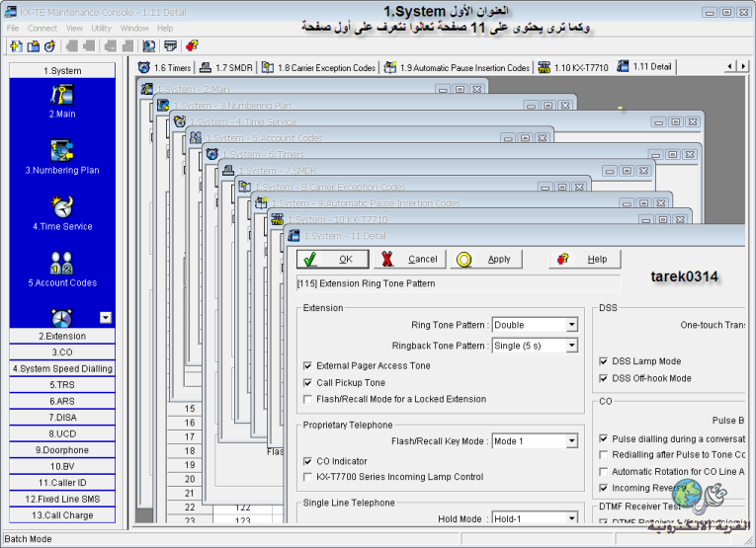The height and width of the screenshot is (548, 756).
Task: Click the sidebar scroll-down arrow button
Action: coord(106,317)
